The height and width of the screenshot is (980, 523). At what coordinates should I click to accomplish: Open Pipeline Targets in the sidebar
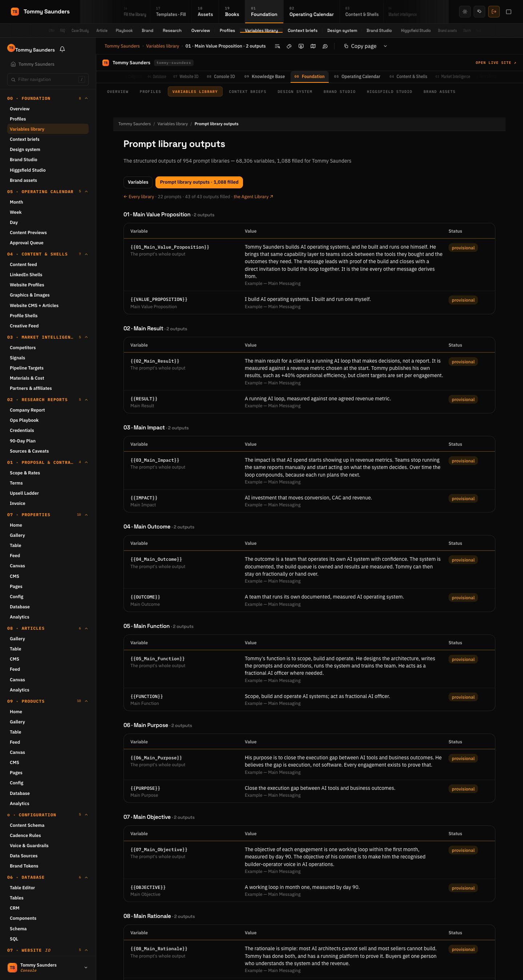[x=27, y=368]
